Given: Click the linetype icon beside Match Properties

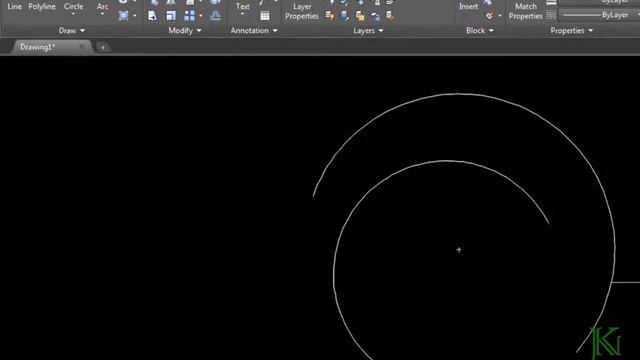Looking at the screenshot, I should (x=551, y=16).
